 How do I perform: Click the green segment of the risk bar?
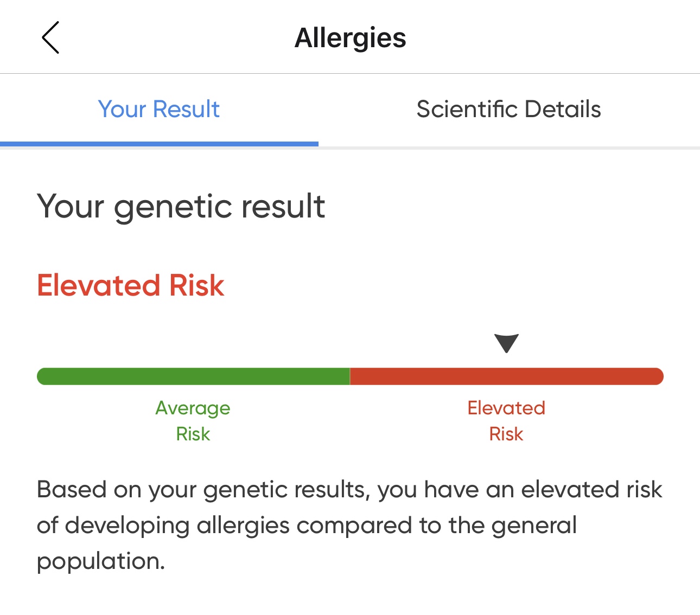(193, 376)
